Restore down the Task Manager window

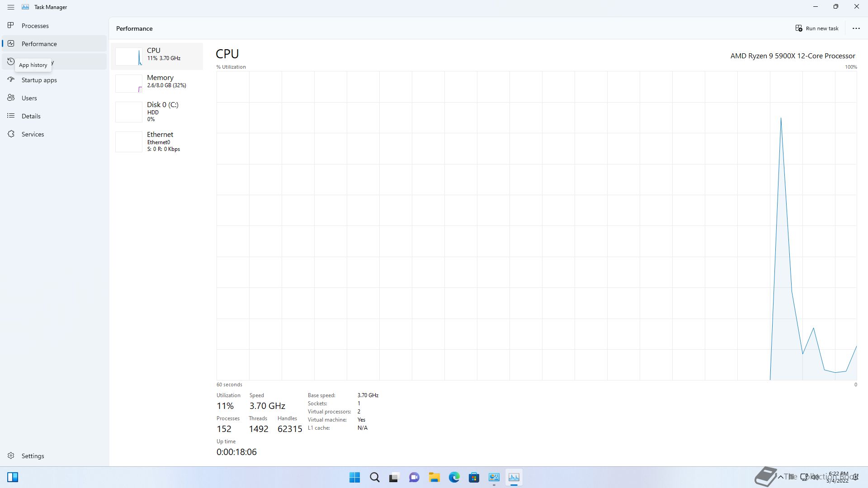[x=836, y=7]
